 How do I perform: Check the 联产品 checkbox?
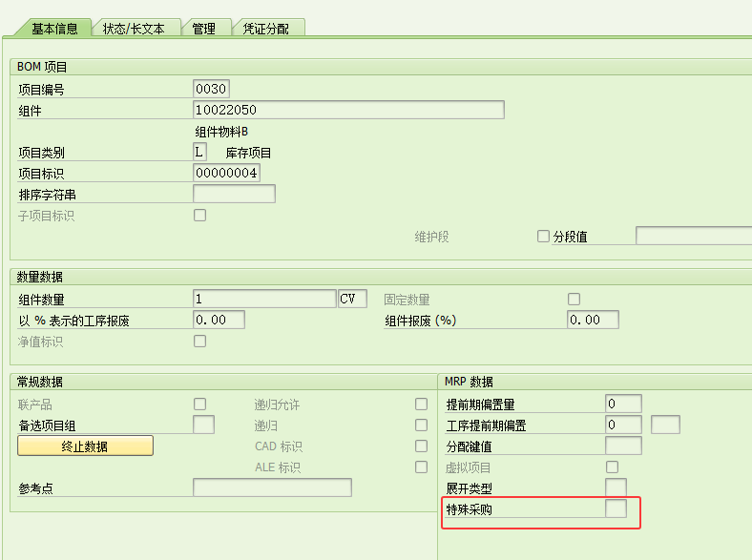[x=199, y=404]
